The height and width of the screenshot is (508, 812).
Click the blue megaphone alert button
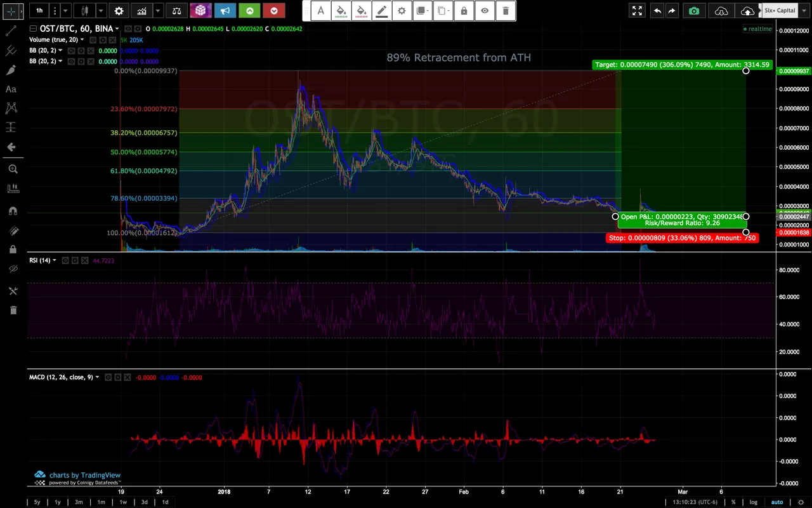225,11
